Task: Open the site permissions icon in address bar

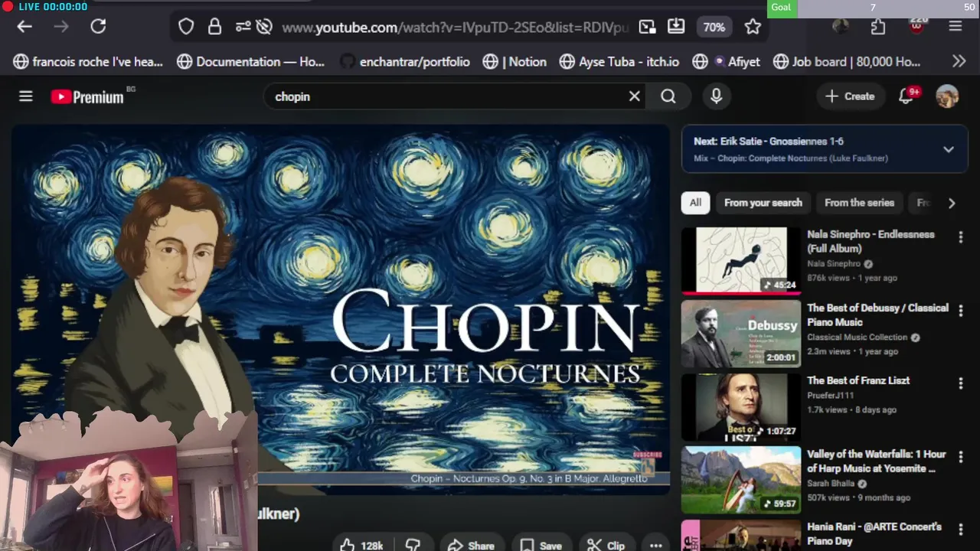Action: [x=243, y=27]
